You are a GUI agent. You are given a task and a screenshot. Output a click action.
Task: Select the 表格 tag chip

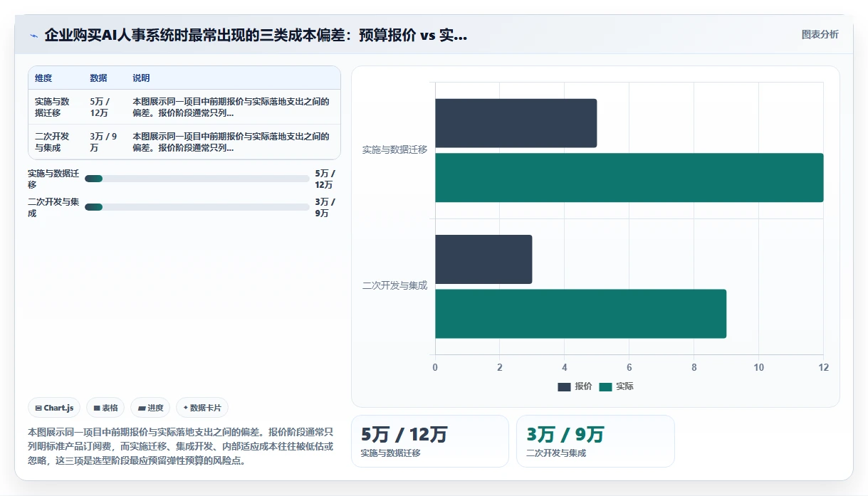(105, 408)
